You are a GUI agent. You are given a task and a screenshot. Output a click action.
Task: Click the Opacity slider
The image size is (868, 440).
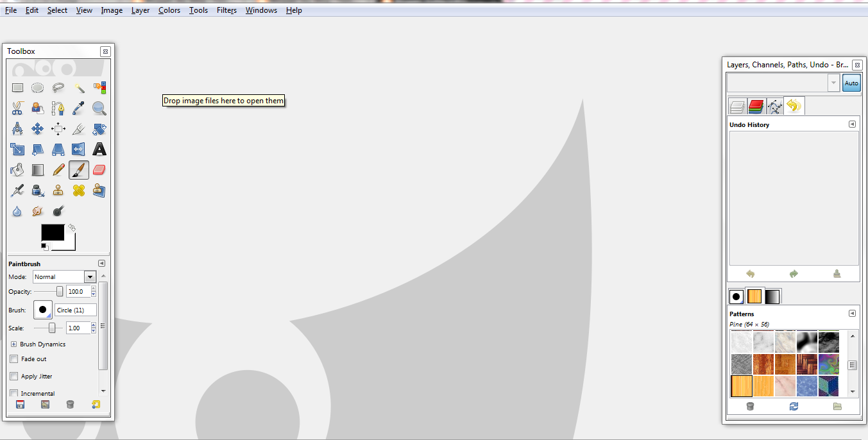(x=49, y=292)
